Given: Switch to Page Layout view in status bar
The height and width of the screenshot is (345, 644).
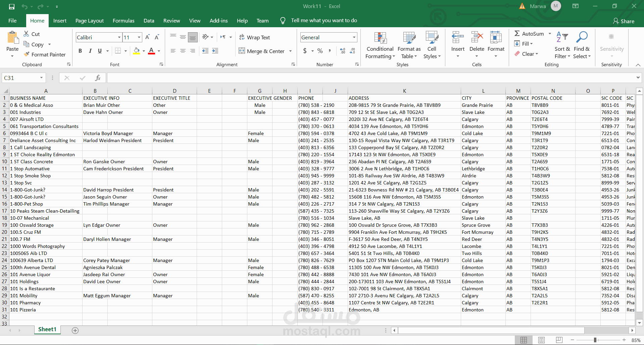Looking at the screenshot, I should (x=541, y=340).
